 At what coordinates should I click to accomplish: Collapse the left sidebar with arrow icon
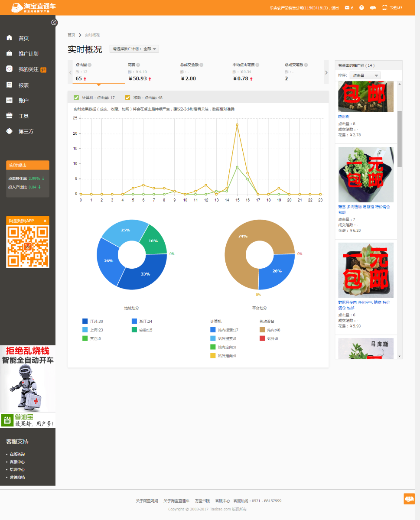[54, 23]
